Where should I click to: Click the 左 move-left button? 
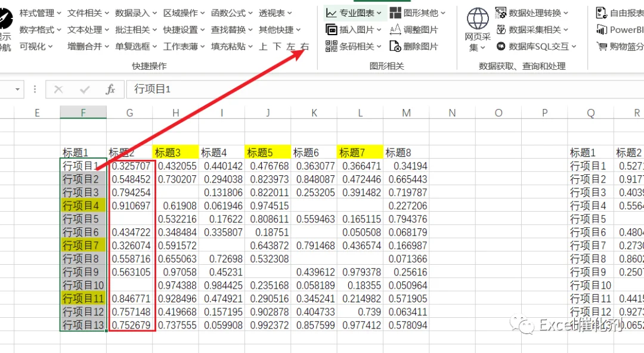click(291, 47)
